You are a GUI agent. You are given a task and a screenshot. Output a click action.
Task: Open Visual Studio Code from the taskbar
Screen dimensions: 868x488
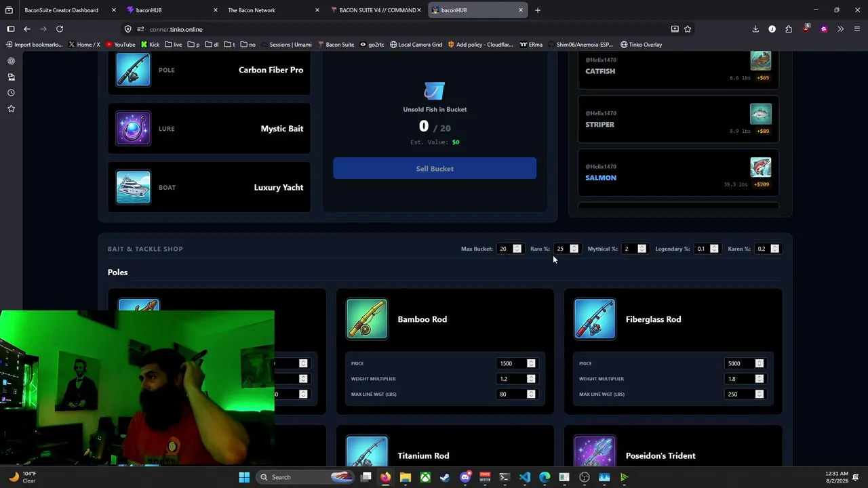click(525, 477)
